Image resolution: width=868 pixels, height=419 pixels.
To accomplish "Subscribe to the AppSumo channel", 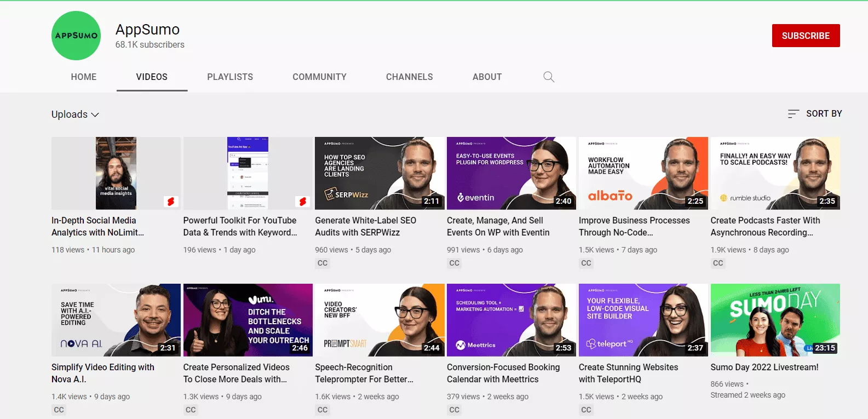I will click(x=806, y=36).
